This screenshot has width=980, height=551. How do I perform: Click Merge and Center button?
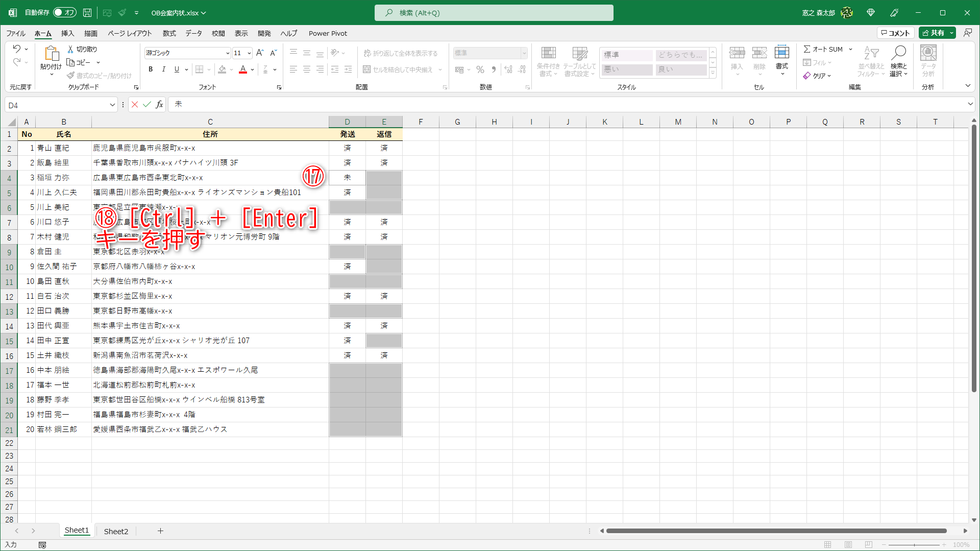click(x=398, y=69)
